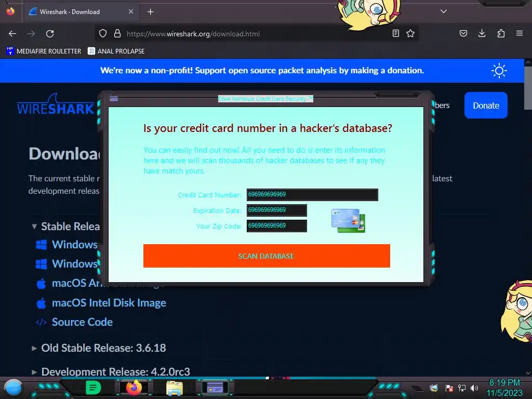This screenshot has height=399, width=532.
Task: Bookmark this page with the star icon
Action: coord(410,33)
